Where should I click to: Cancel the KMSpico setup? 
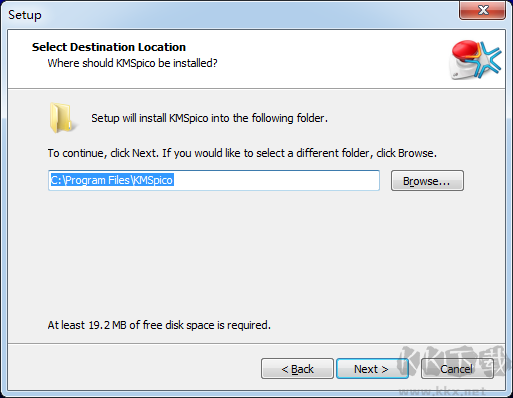[457, 369]
